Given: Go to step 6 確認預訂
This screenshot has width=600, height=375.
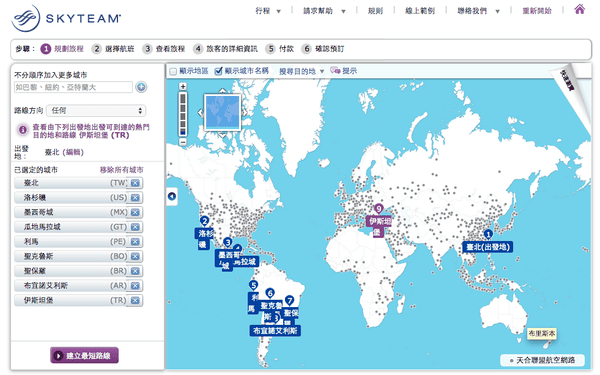Looking at the screenshot, I should click(x=323, y=49).
